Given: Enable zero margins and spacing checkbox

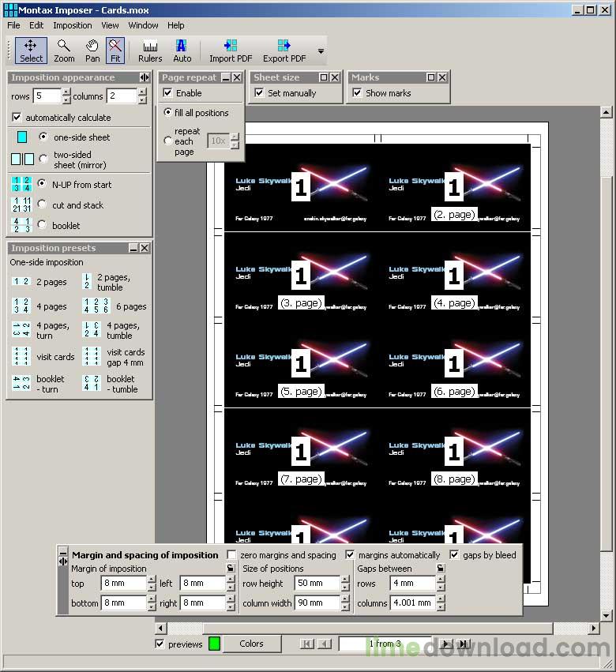Looking at the screenshot, I should [x=231, y=555].
